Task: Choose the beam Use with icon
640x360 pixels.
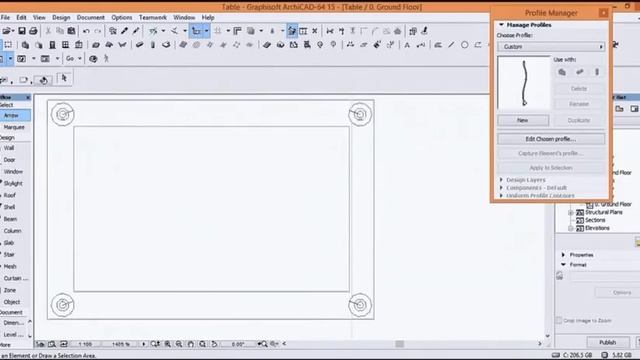Action: (580, 72)
